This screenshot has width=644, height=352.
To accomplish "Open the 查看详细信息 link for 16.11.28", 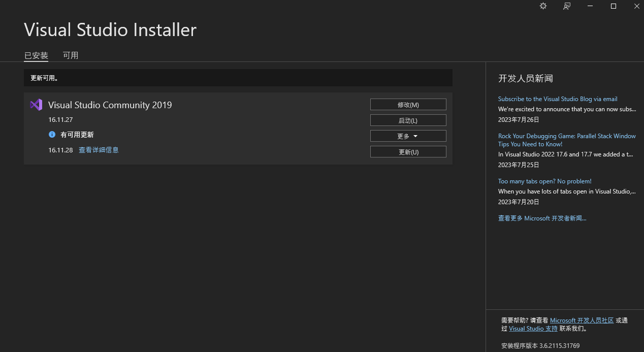I will (99, 150).
